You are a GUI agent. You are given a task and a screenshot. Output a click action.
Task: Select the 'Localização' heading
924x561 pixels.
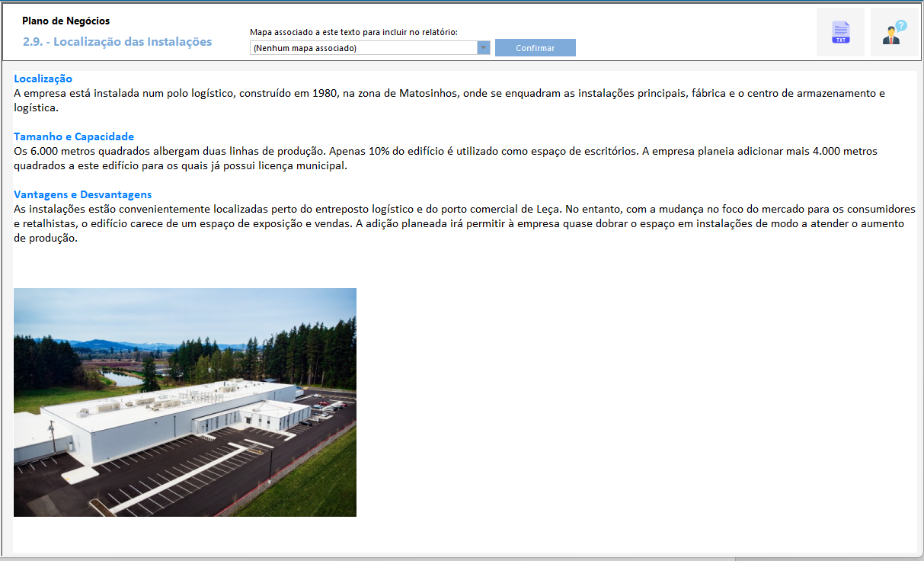[43, 79]
